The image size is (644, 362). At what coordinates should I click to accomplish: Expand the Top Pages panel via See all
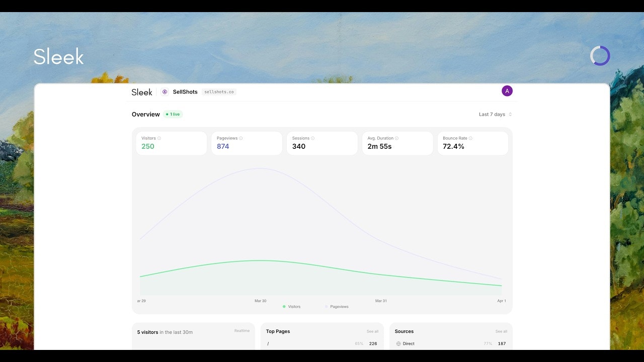coord(372,331)
